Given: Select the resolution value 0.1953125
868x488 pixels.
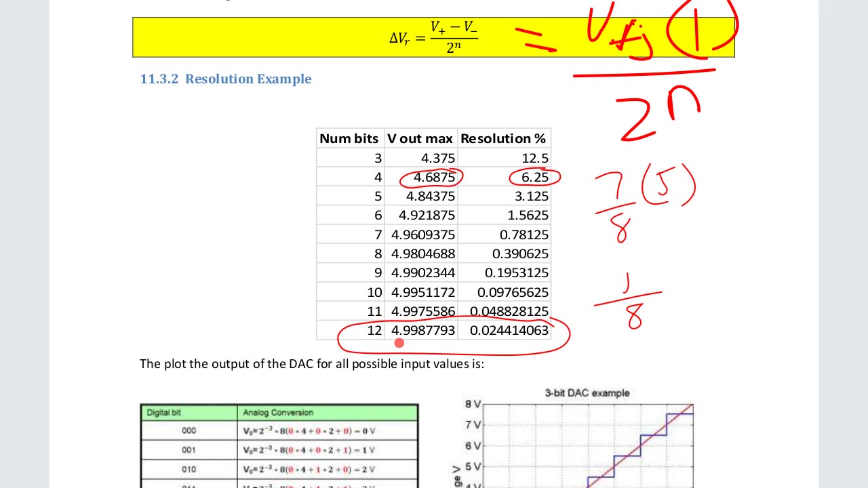Looking at the screenshot, I should (517, 272).
